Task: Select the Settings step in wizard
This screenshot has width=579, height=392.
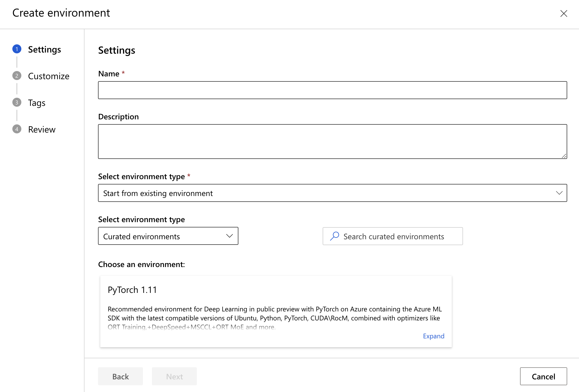Action: tap(44, 49)
